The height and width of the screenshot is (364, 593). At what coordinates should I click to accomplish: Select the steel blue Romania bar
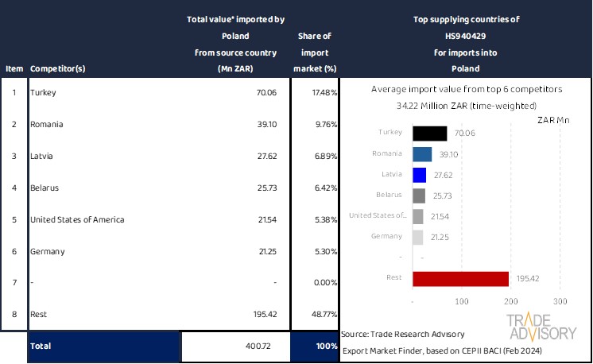pyautogui.click(x=421, y=154)
